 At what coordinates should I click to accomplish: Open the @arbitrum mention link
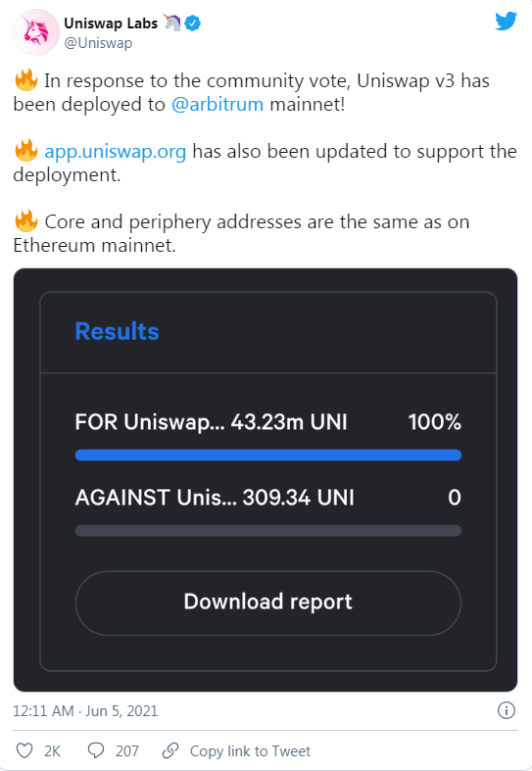click(x=218, y=104)
